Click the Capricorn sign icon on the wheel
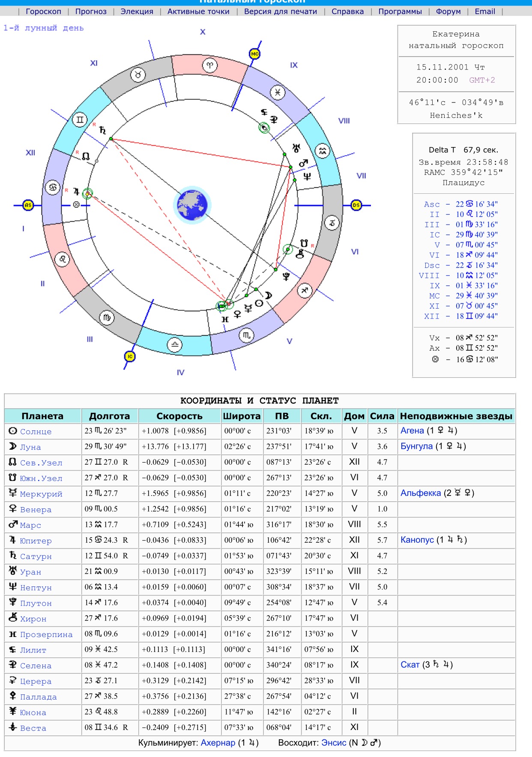Image resolution: width=532 pixels, height=757 pixels. pos(332,222)
